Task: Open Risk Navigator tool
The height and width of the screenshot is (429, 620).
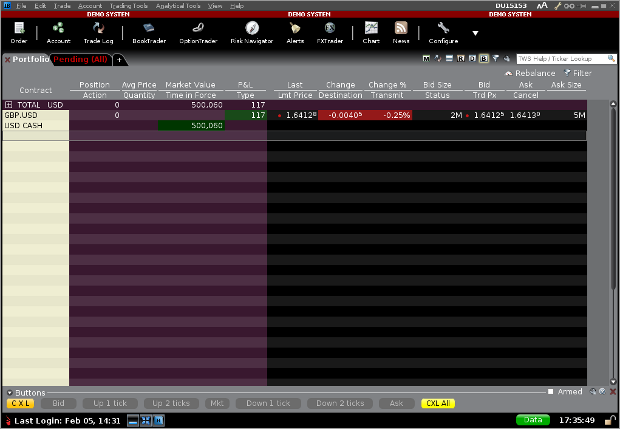Action: 252,32
